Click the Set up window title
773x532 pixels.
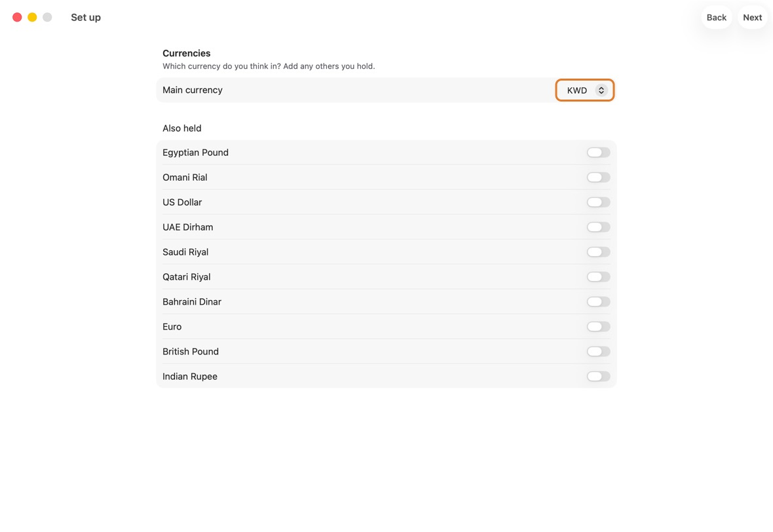pos(86,17)
